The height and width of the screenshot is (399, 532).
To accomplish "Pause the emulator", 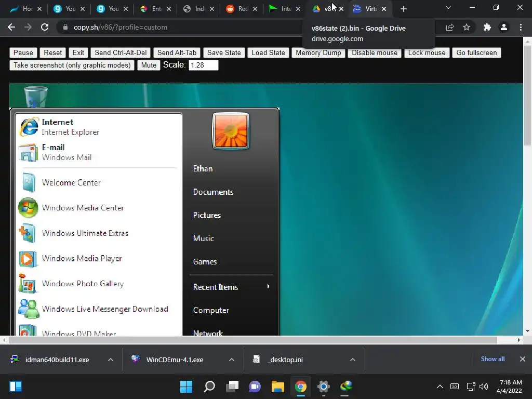I will 23,52.
